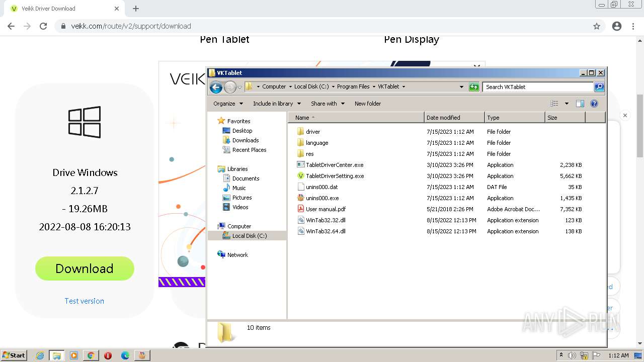
Task: Click the Search VKTablet input field
Action: tap(538, 87)
